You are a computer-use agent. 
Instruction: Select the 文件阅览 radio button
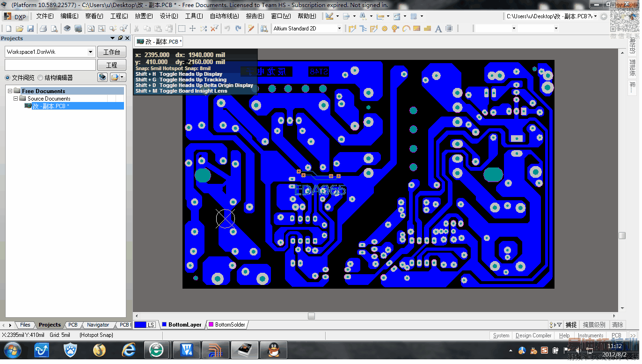tap(7, 78)
